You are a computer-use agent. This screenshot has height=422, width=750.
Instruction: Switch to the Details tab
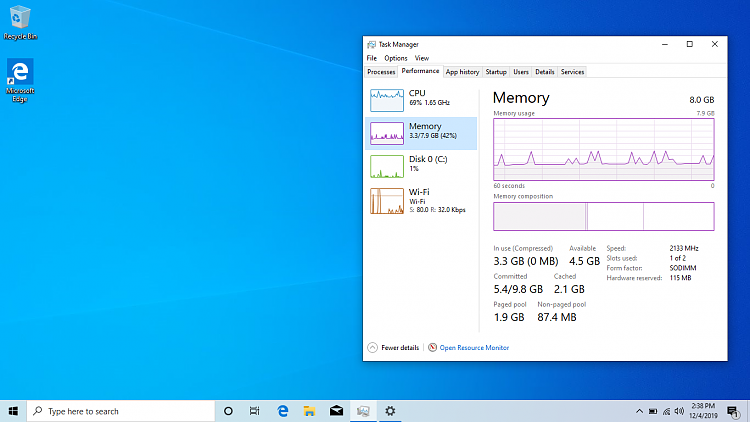pyautogui.click(x=544, y=72)
